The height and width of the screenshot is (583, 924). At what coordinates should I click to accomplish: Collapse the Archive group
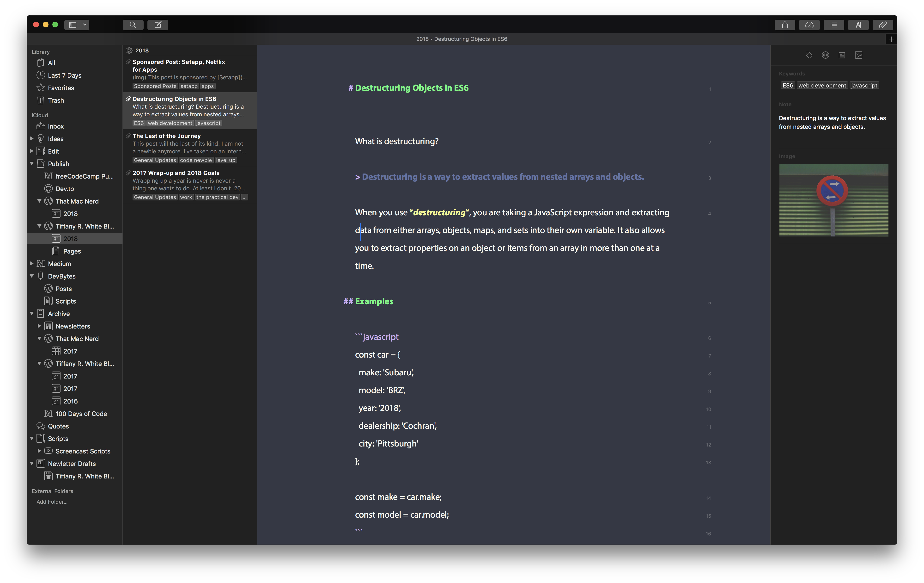[32, 314]
